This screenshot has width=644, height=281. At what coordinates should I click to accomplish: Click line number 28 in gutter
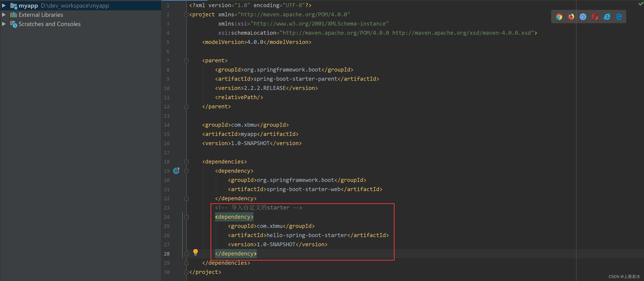[x=167, y=254]
